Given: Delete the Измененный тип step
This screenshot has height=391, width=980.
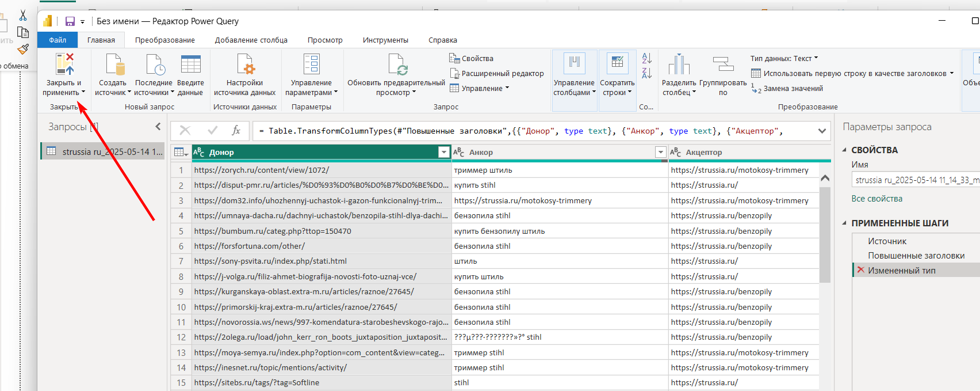Looking at the screenshot, I should (860, 270).
